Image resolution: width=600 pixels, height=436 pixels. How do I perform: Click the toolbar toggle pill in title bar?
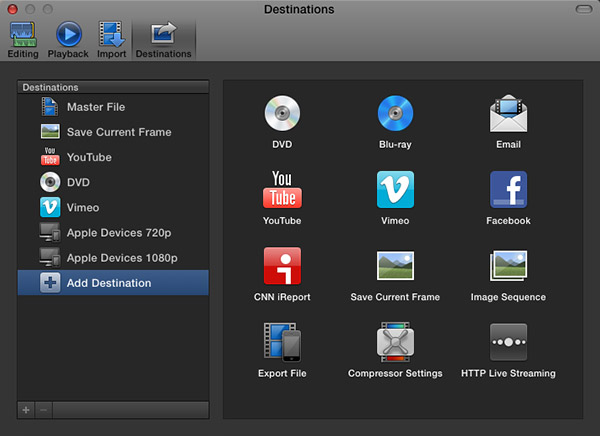584,9
